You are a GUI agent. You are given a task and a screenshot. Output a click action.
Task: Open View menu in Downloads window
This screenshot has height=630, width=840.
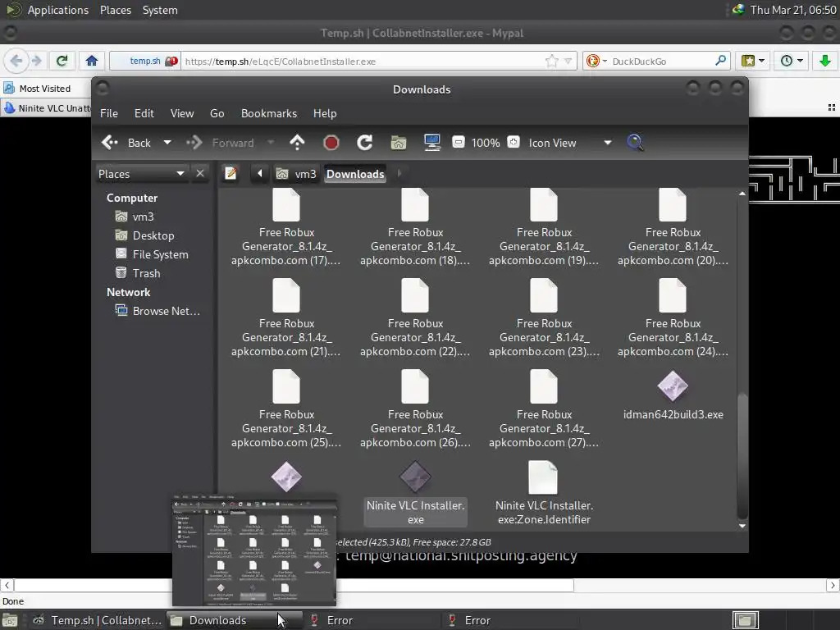pos(182,113)
